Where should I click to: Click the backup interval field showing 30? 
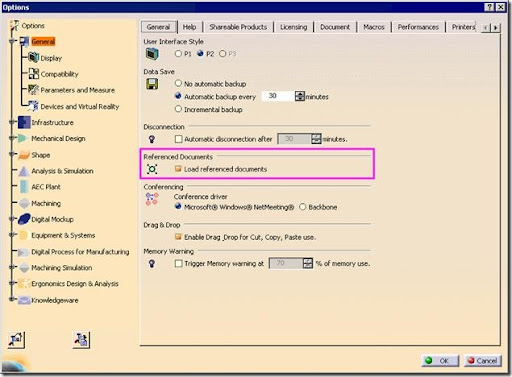coord(278,96)
